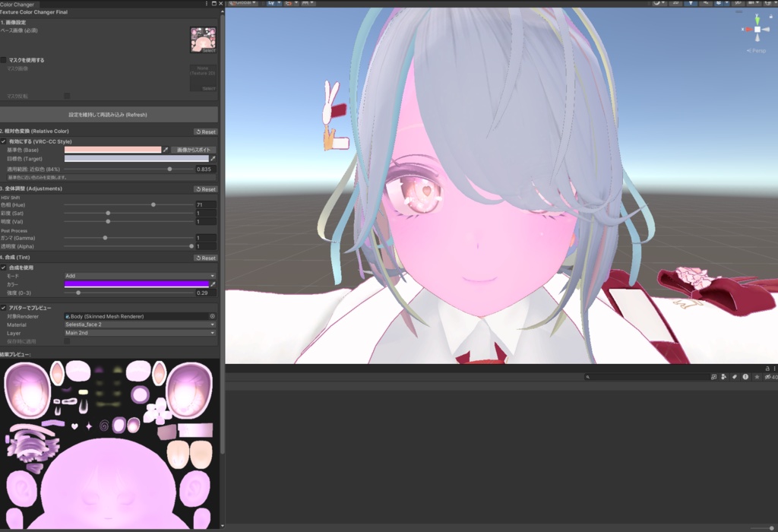Click the Persp label to switch projection
778x532 pixels.
pos(757,51)
